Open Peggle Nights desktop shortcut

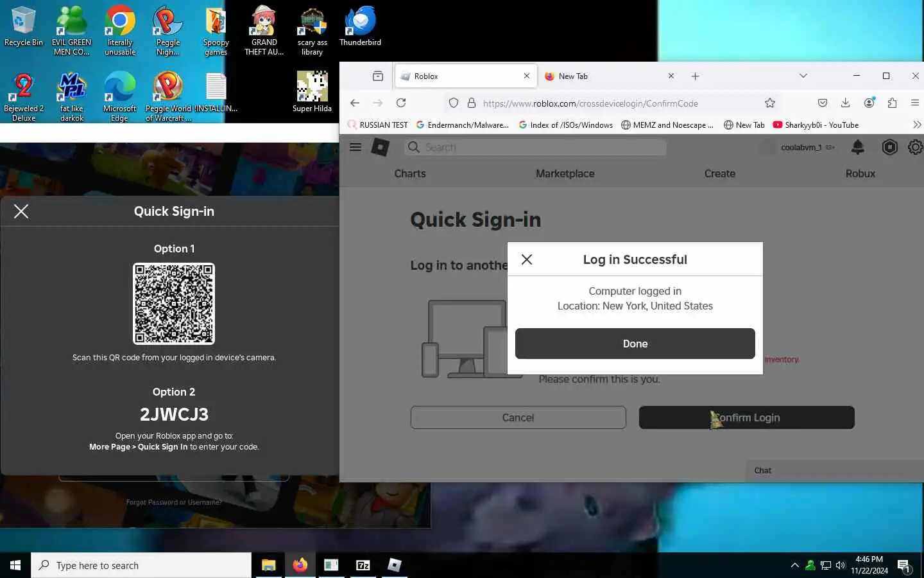tap(167, 31)
